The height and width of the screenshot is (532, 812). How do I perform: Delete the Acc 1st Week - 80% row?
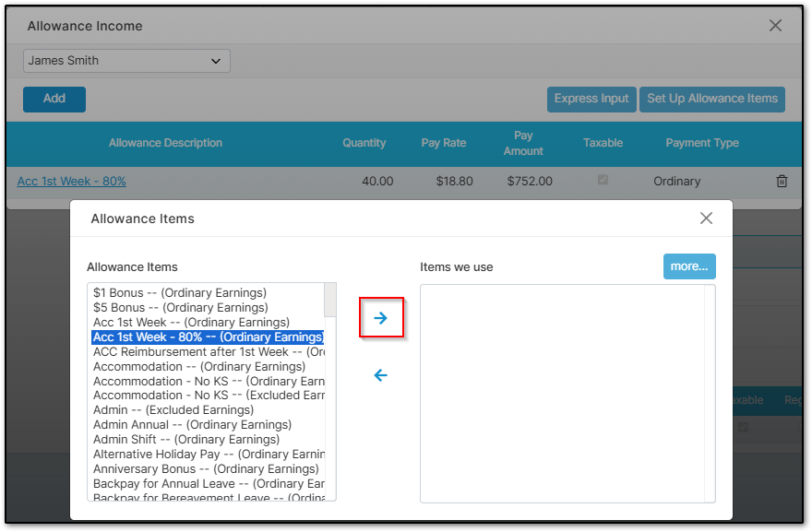[x=782, y=181]
